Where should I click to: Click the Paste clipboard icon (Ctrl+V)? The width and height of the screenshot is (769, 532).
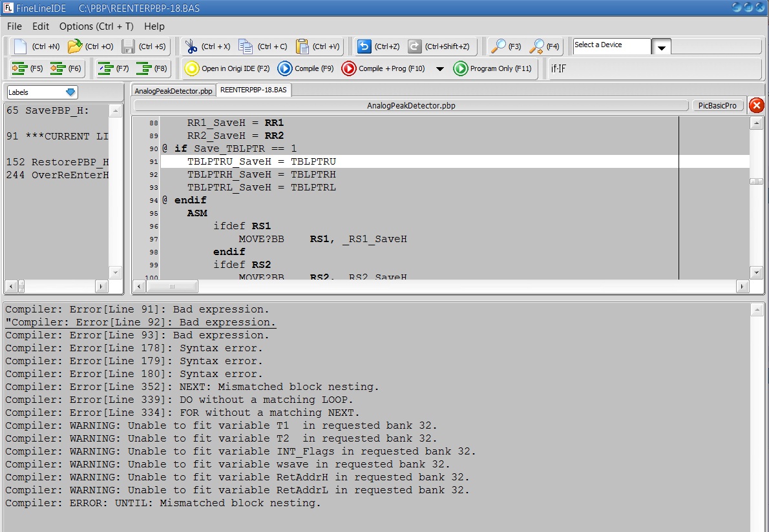(x=302, y=46)
